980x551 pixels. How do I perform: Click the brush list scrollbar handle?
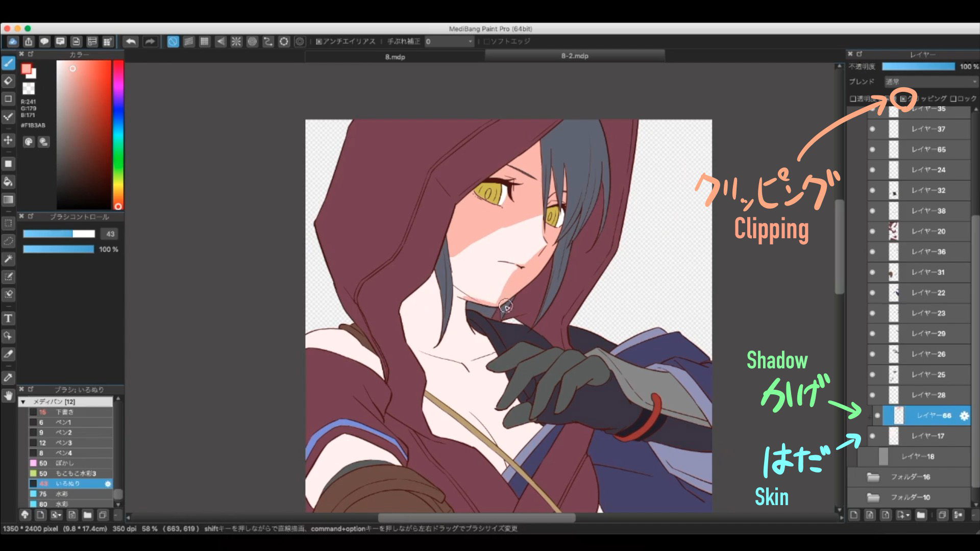point(118,494)
